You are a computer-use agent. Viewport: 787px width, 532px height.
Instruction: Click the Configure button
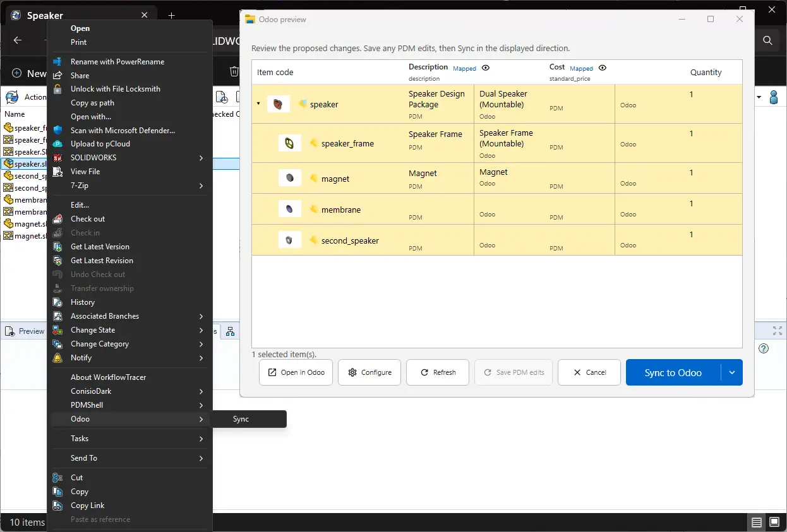click(369, 372)
